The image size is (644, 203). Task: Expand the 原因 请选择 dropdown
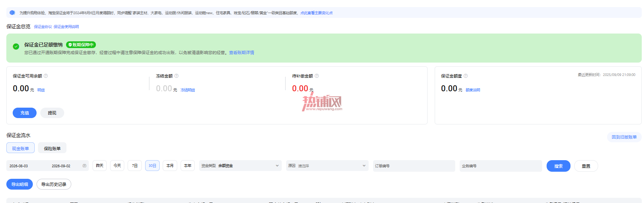click(x=327, y=166)
